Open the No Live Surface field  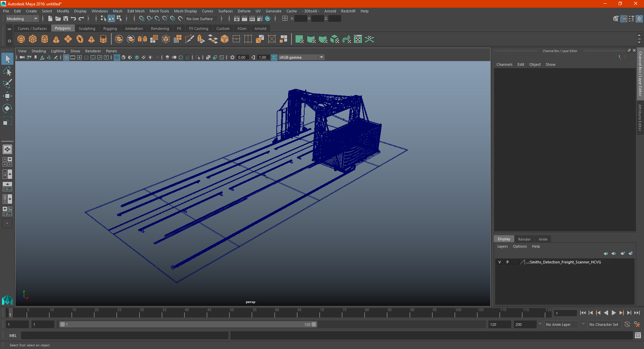202,19
